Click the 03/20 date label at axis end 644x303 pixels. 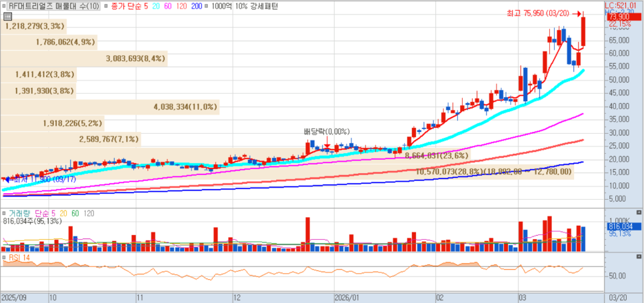click(619, 297)
